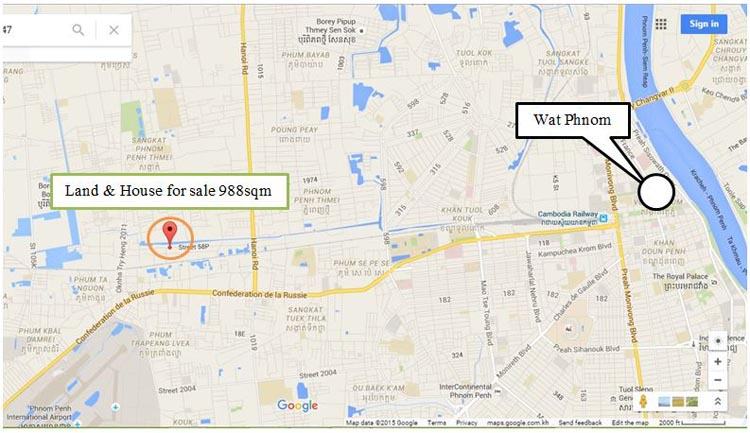Click the Sign in button
Image resolution: width=750 pixels, height=433 pixels.
click(704, 24)
